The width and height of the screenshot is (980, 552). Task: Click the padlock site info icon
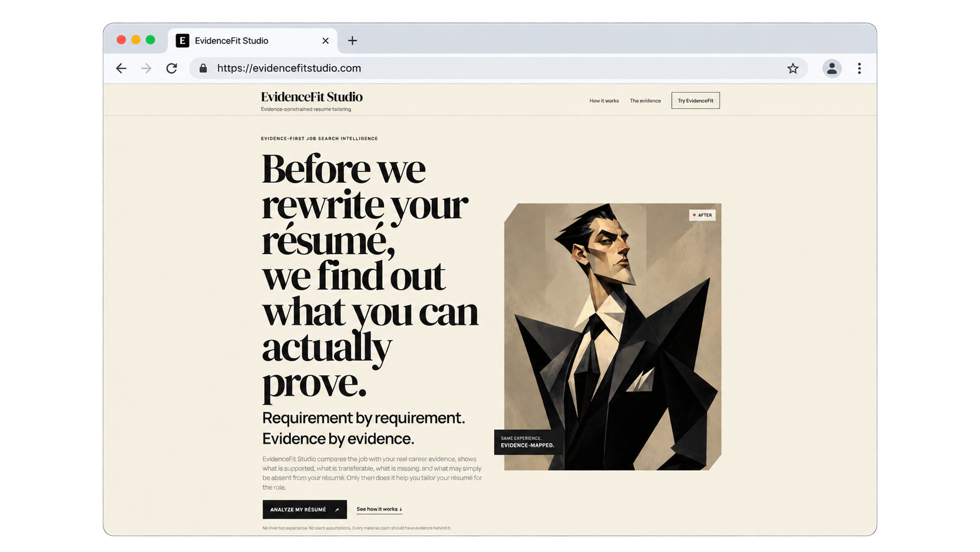pyautogui.click(x=203, y=69)
